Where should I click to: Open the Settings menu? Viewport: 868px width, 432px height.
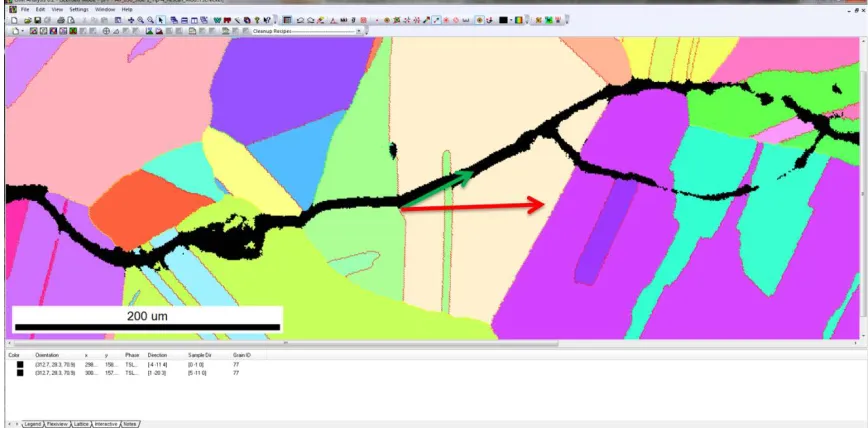point(79,9)
